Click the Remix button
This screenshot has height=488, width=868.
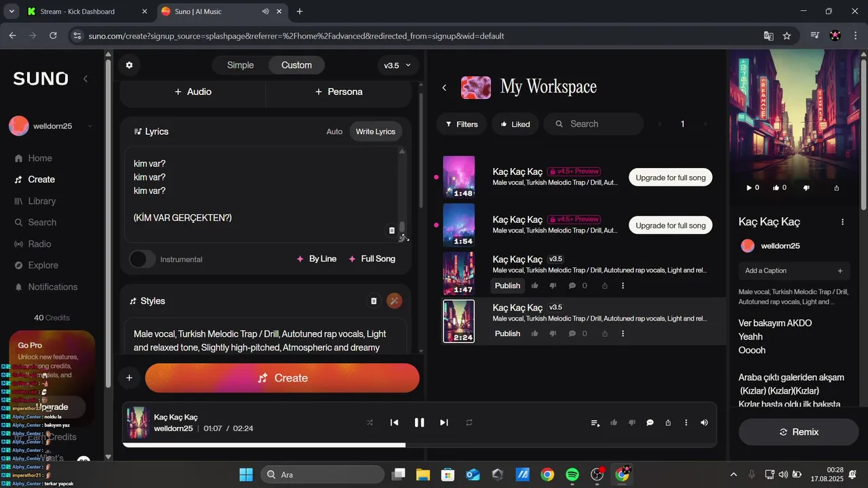click(x=799, y=432)
